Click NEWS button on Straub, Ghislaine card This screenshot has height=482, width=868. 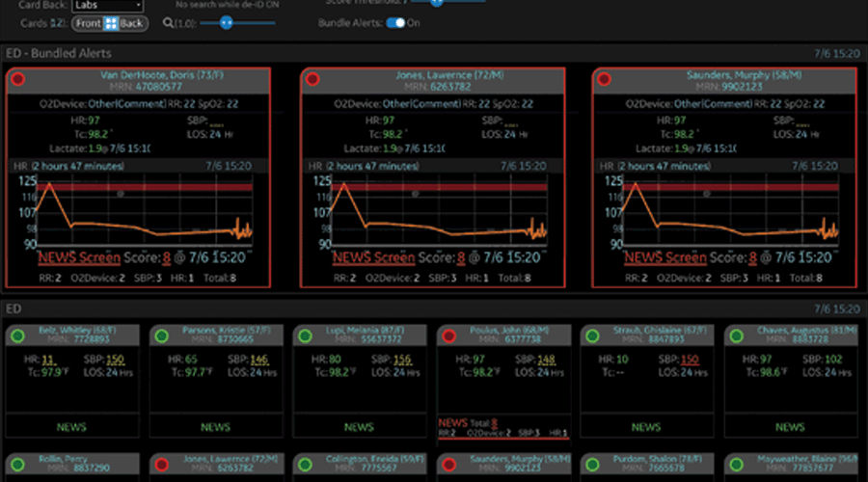646,427
